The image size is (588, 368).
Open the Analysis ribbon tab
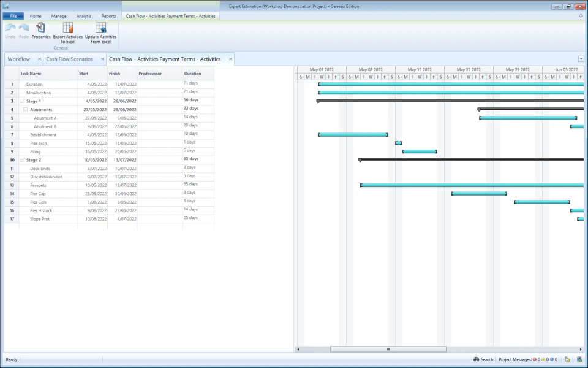pyautogui.click(x=84, y=16)
